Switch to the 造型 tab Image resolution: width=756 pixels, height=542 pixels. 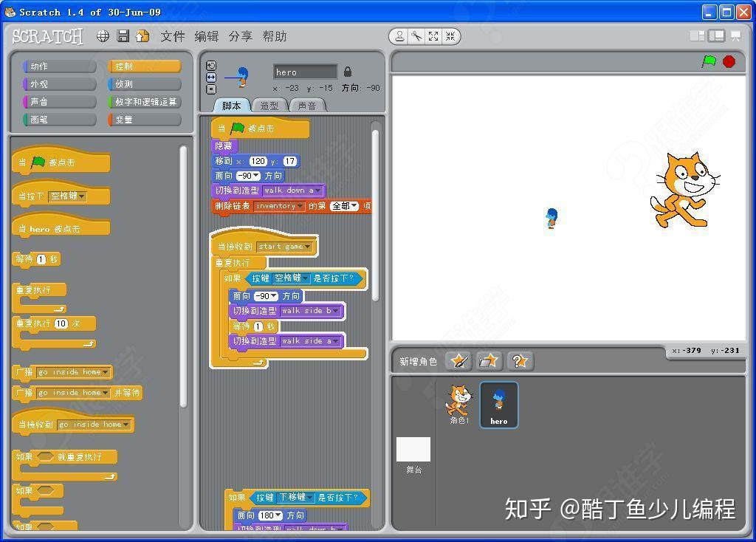(269, 106)
